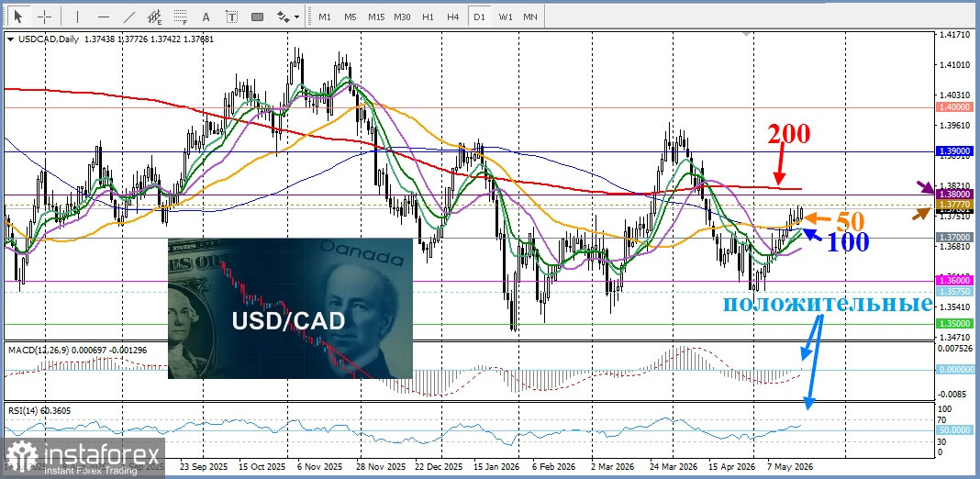Select the equidistant channel tool

[x=155, y=17]
